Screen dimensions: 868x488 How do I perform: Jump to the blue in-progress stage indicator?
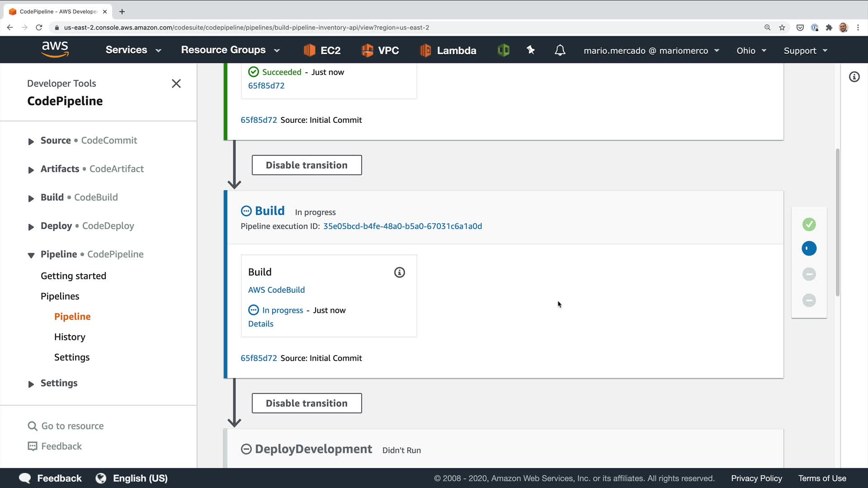809,249
